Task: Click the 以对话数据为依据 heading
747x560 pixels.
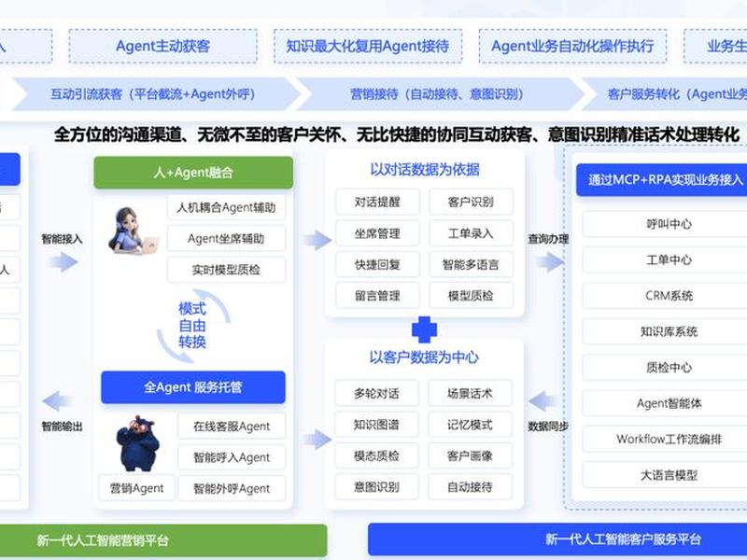Action: (x=425, y=170)
